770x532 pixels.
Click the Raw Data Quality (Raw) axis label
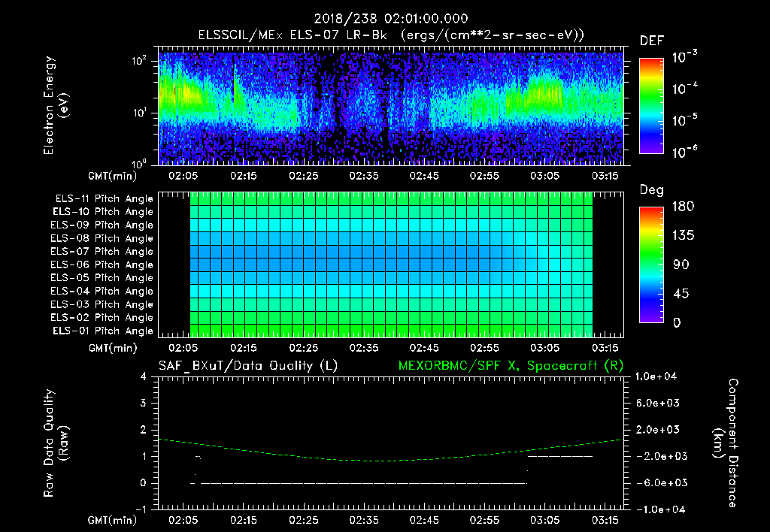[56, 443]
